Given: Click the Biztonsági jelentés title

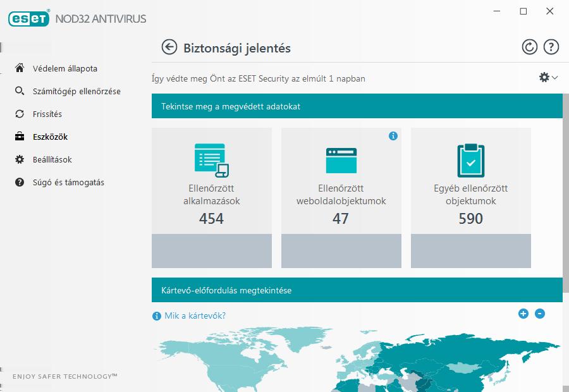Looking at the screenshot, I should coord(237,48).
